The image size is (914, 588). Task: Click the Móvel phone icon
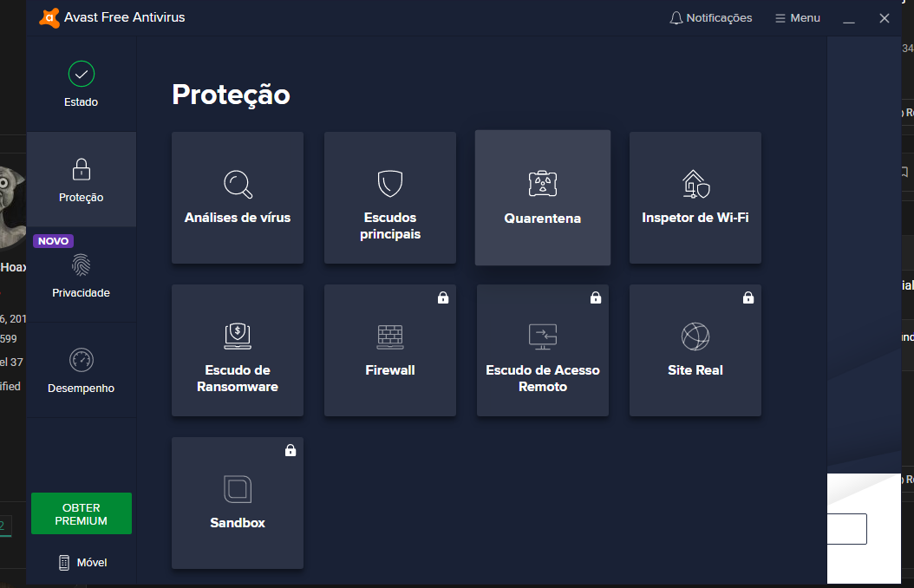click(x=64, y=562)
